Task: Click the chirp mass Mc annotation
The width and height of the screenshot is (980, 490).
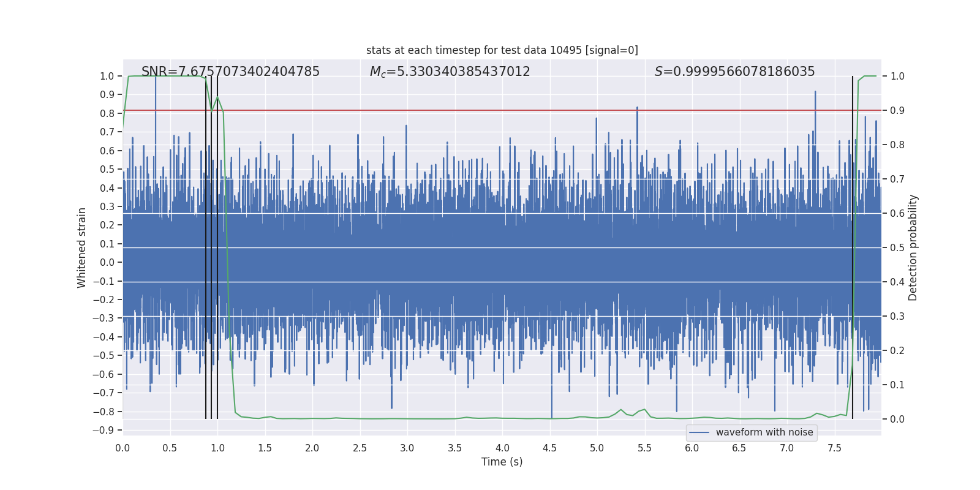Action: tap(450, 72)
